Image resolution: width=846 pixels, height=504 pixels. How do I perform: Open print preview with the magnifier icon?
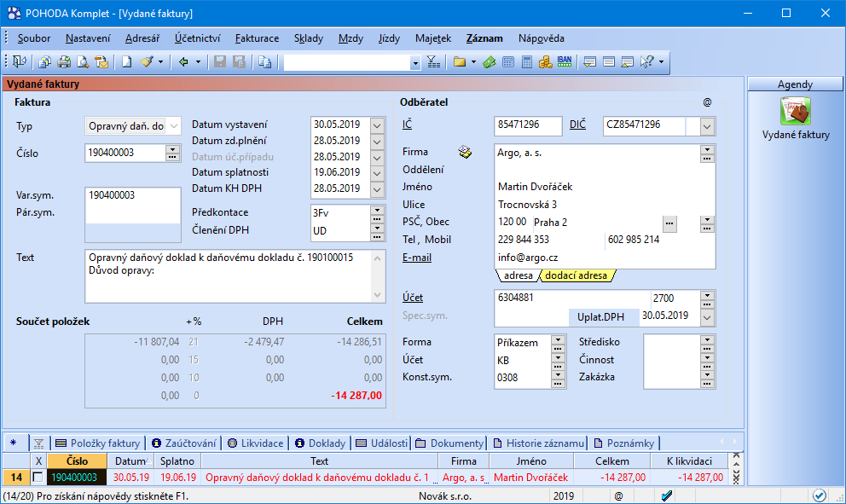(x=83, y=62)
